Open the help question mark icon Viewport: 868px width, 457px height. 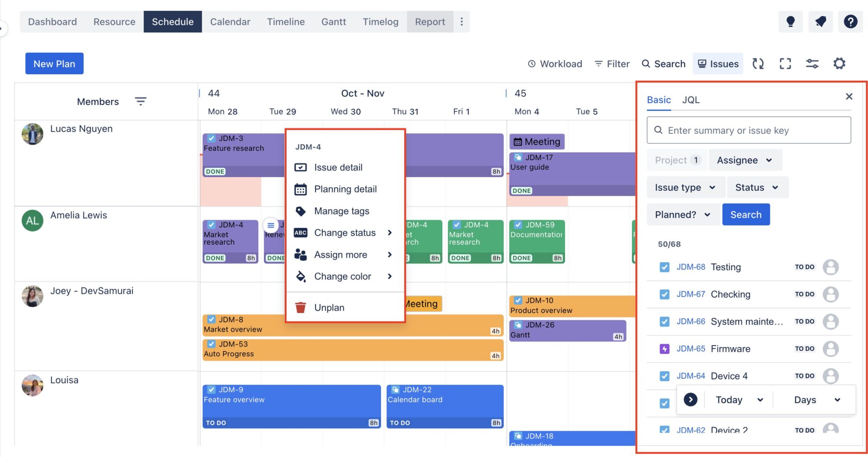coord(850,21)
